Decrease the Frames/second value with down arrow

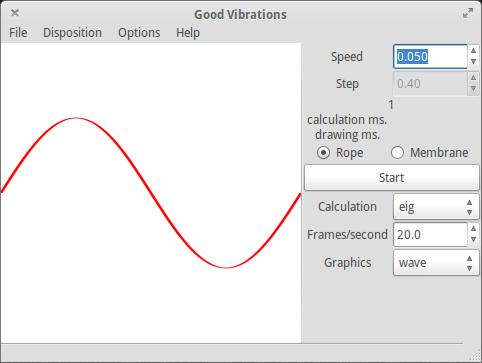[473, 240]
